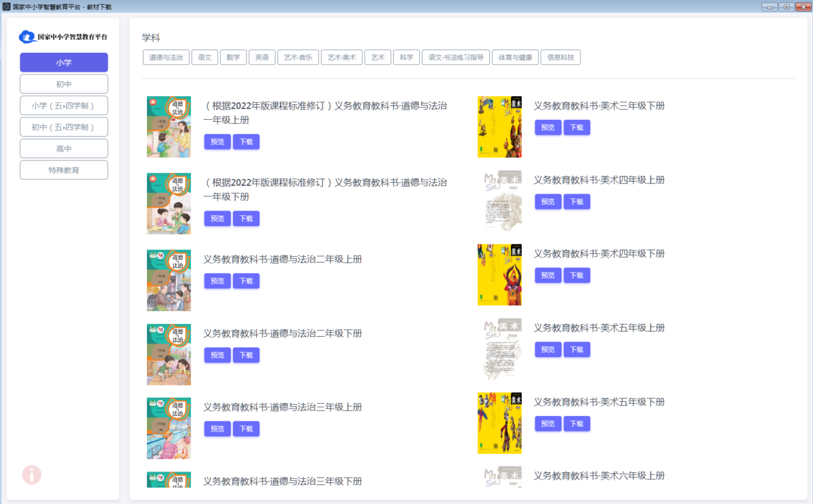The image size is (813, 504).
Task: Select the 小学 stage in the sidebar
Action: point(63,62)
